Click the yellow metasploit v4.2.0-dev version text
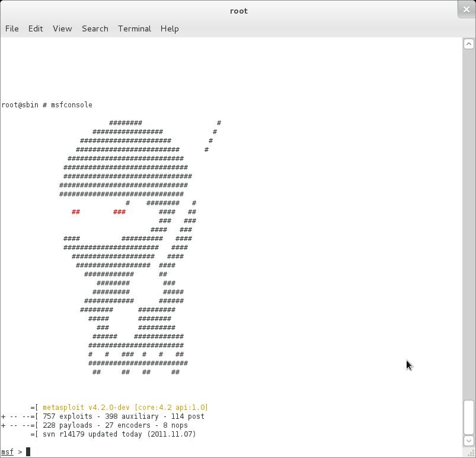 125,408
